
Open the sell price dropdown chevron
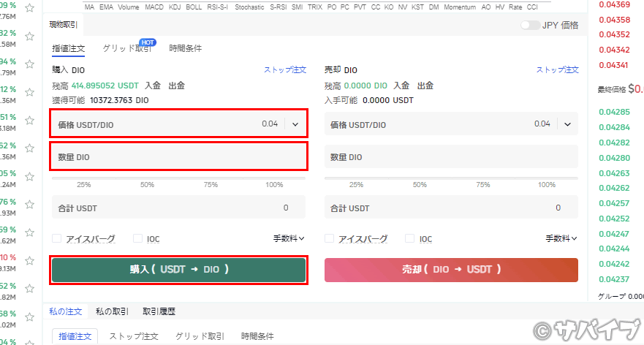pos(567,124)
